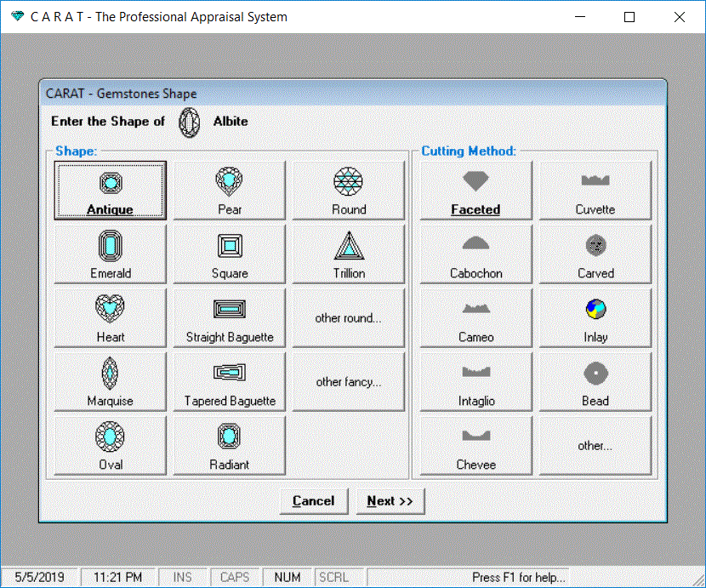This screenshot has width=706, height=588.
Task: Toggle the Antique shape selection
Action: (111, 191)
